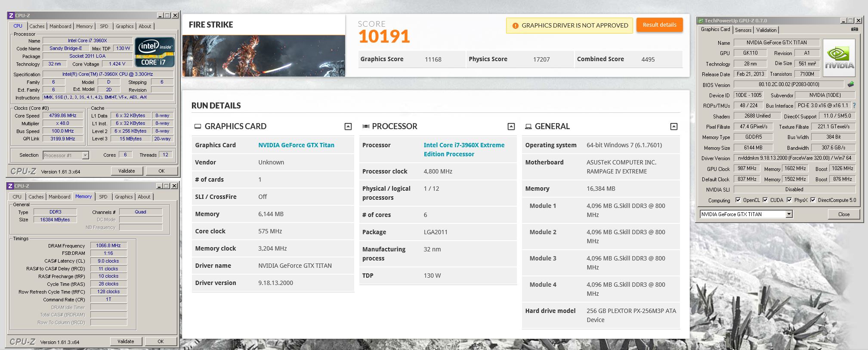Click the CPU-Z title icon of the CPU tab window

tap(11, 15)
